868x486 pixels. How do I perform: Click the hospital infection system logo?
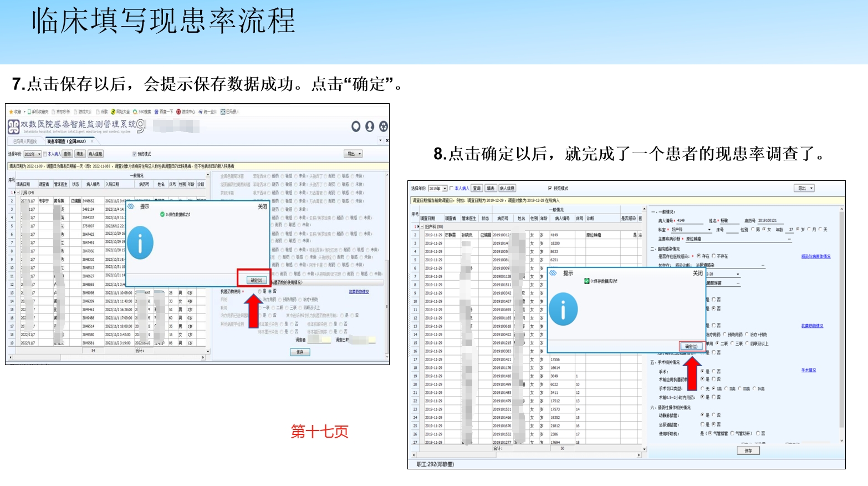pyautogui.click(x=13, y=127)
